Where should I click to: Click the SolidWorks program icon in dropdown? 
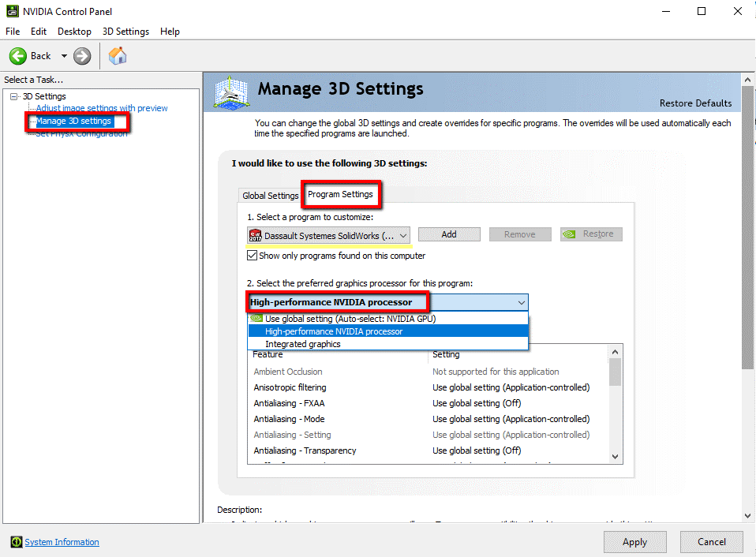pyautogui.click(x=255, y=235)
